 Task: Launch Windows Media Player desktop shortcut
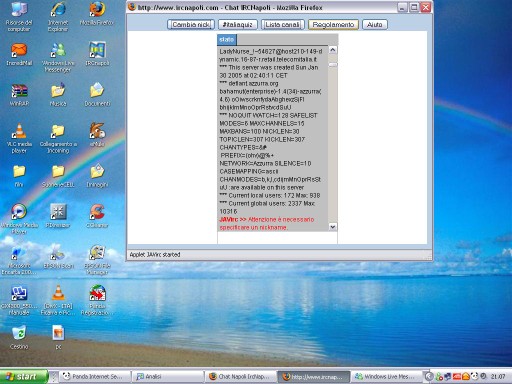[19, 219]
